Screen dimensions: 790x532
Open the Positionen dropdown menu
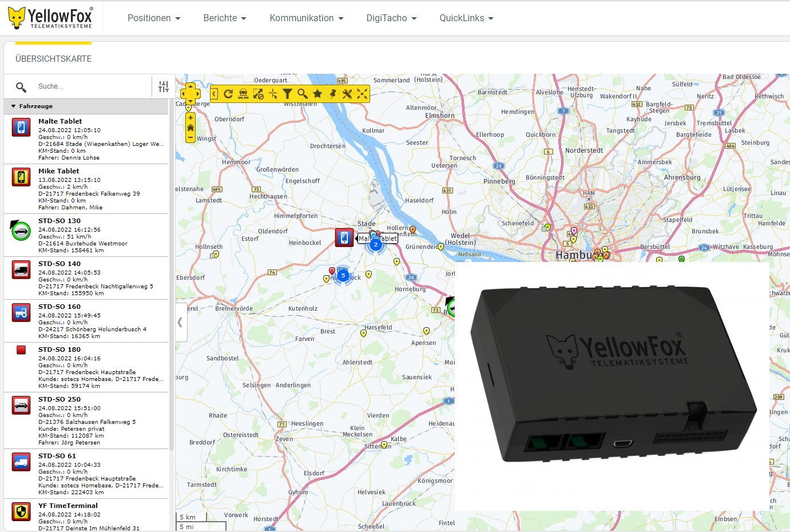click(x=154, y=18)
